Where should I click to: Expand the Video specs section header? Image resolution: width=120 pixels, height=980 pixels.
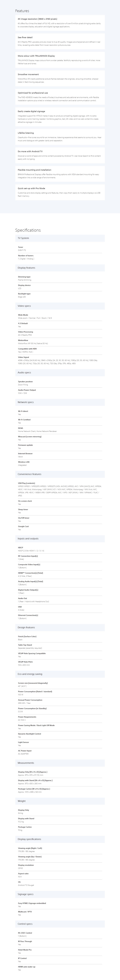[x=60, y=306]
